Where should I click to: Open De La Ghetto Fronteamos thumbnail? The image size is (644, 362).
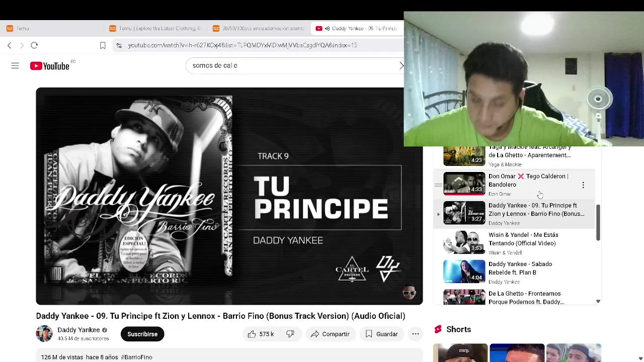[x=464, y=297]
